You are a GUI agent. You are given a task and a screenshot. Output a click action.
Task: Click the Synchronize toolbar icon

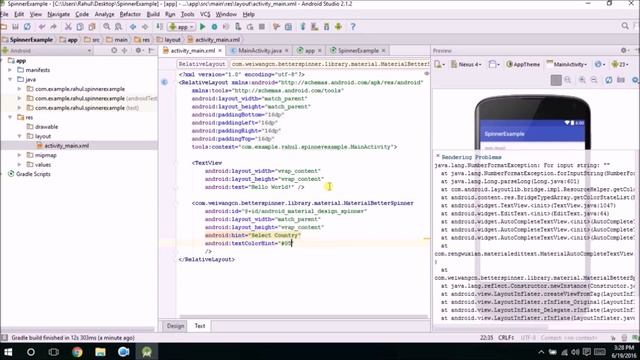click(27, 27)
